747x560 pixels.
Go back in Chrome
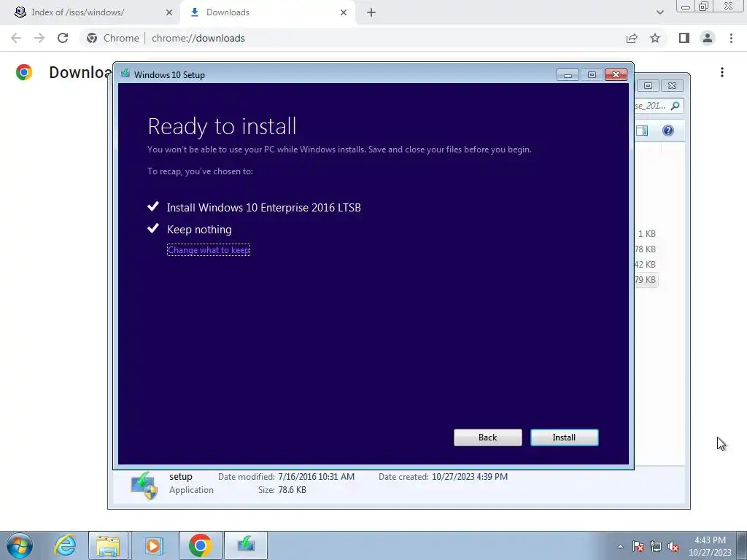pos(16,38)
